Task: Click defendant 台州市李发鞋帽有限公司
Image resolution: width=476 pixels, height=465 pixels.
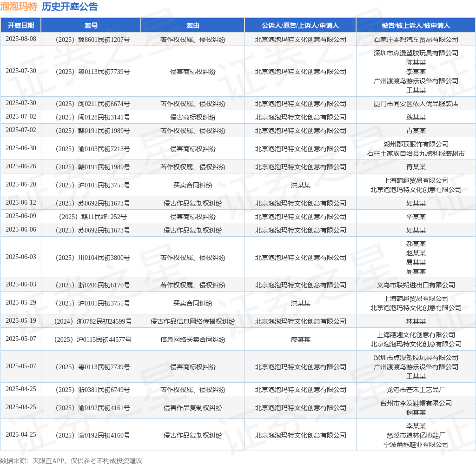Action: pyautogui.click(x=416, y=403)
